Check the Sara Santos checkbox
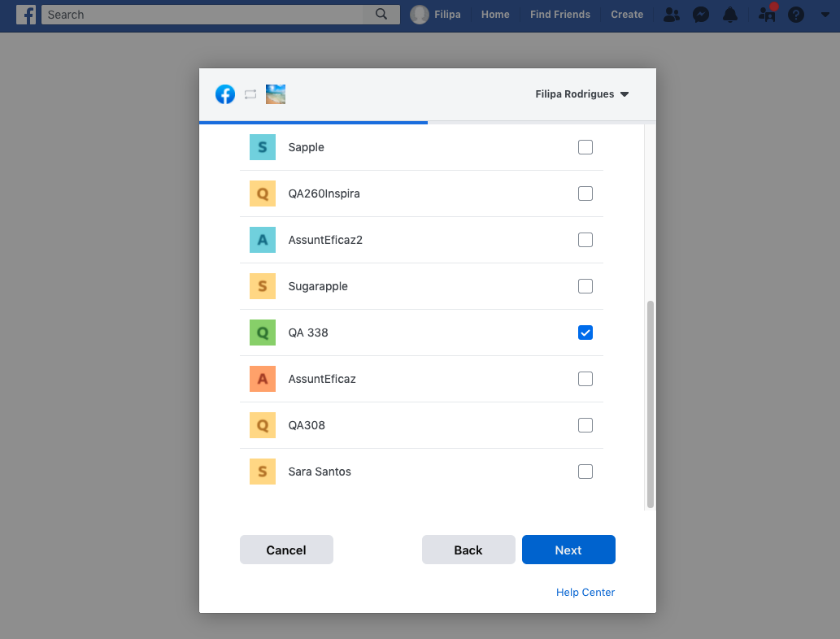This screenshot has width=840, height=639. point(585,472)
